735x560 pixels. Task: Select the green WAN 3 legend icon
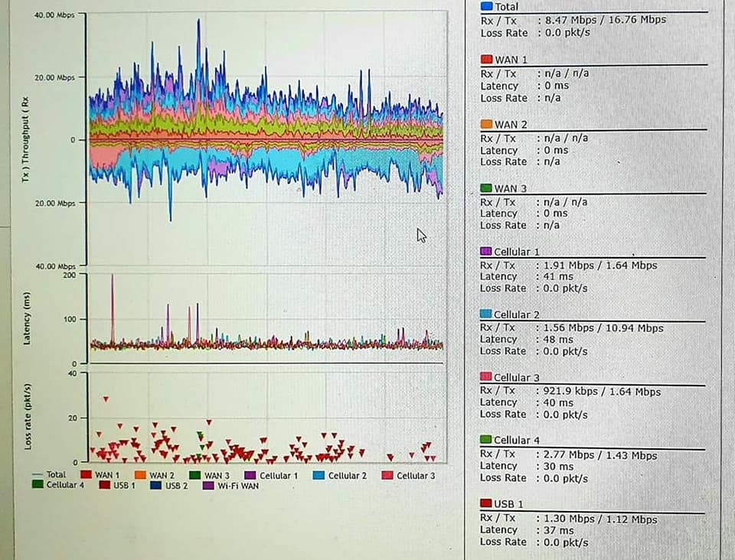click(x=195, y=475)
